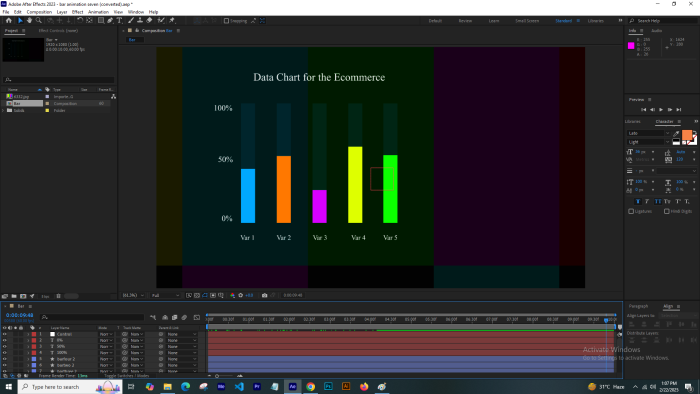Hide the Control layer with eye toggle
The width and height of the screenshot is (700, 394).
click(4, 334)
